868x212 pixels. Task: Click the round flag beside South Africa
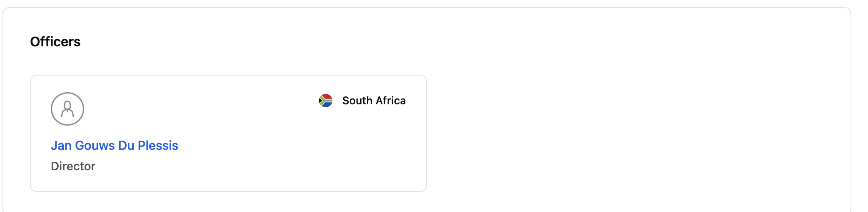click(326, 101)
